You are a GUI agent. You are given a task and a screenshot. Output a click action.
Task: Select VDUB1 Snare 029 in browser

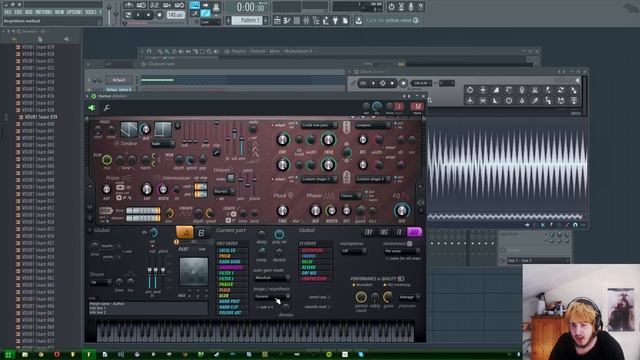click(x=38, y=47)
